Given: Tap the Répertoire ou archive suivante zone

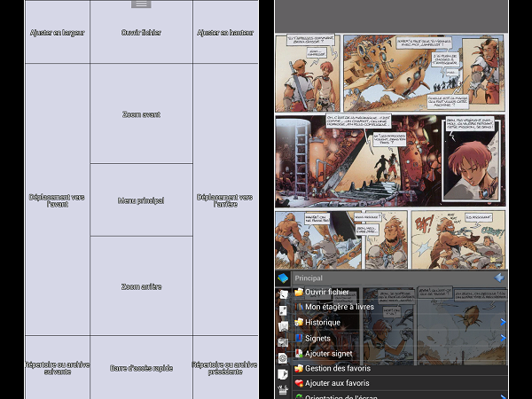Looking at the screenshot, I should point(58,368).
